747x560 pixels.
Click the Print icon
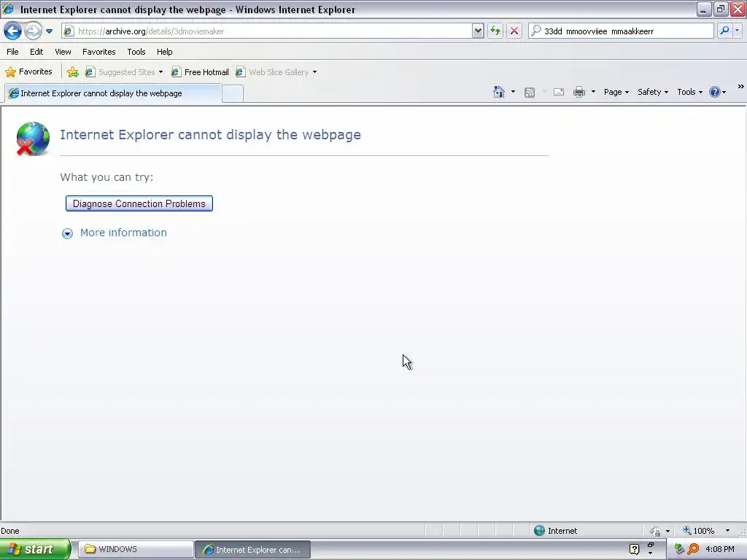click(x=578, y=92)
